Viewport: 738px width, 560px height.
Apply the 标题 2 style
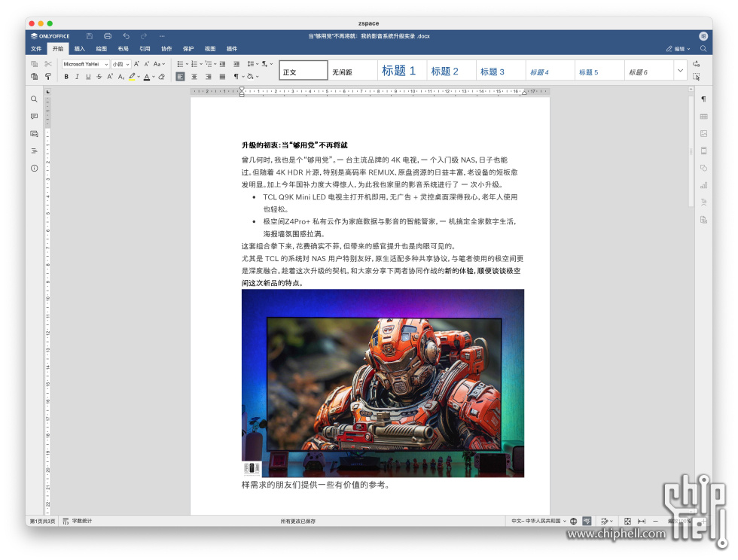(x=452, y=71)
